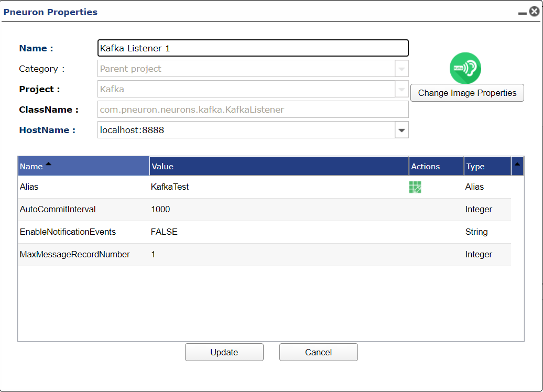Click the Cancel button

point(318,352)
